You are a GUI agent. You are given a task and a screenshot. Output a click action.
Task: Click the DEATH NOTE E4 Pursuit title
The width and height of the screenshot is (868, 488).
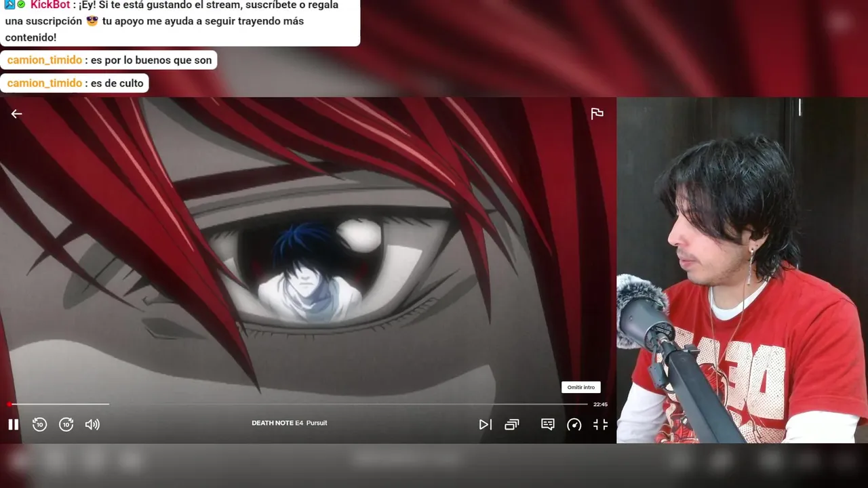[290, 423]
